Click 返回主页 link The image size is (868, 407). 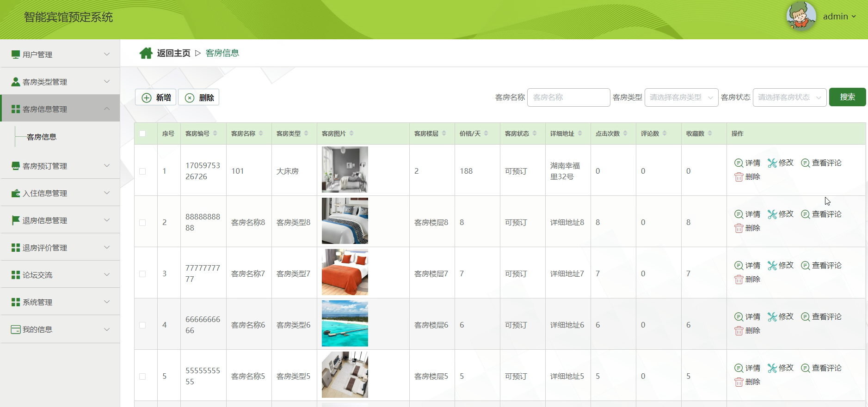point(173,53)
